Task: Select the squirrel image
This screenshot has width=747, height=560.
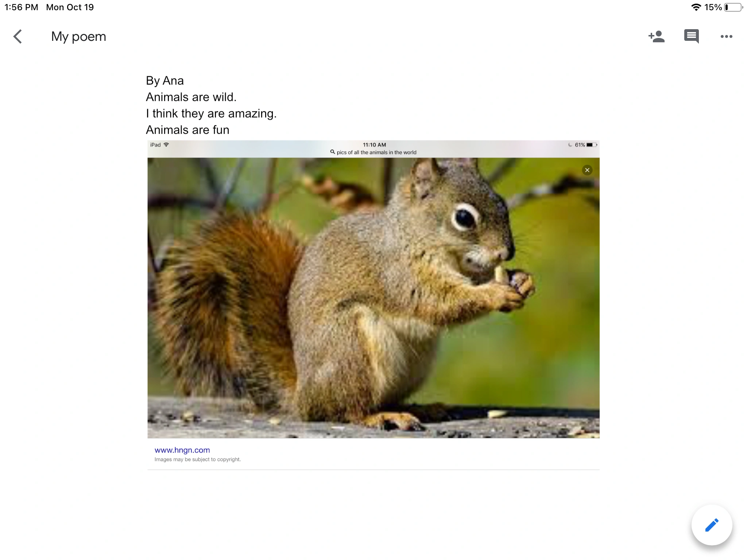Action: 373,297
